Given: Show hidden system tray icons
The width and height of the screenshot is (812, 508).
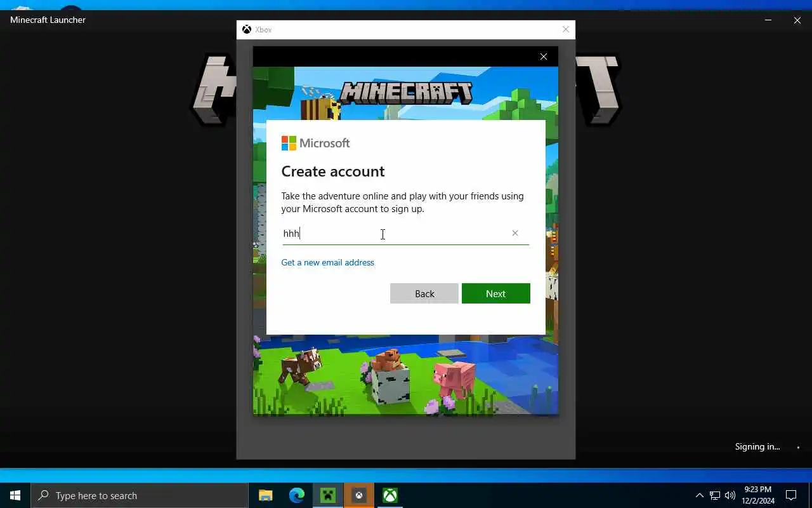Looking at the screenshot, I should (x=700, y=495).
